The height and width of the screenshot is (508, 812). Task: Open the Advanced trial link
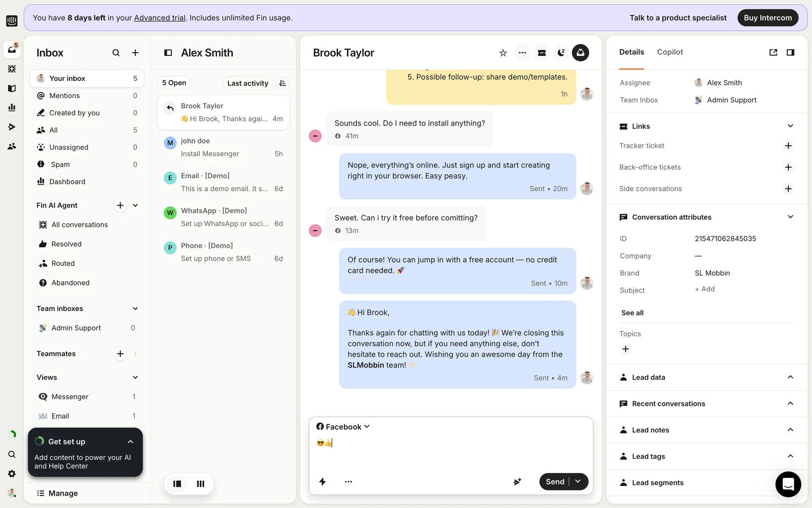coord(159,18)
